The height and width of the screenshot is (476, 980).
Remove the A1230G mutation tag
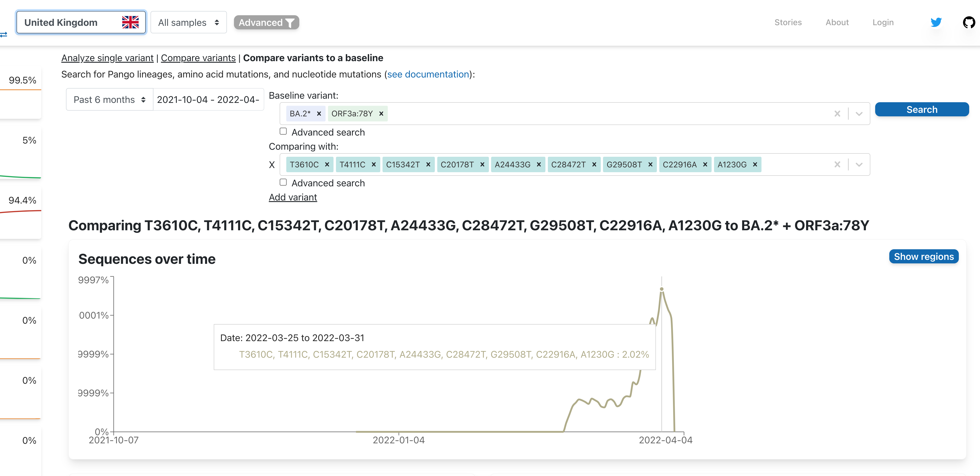click(x=755, y=165)
